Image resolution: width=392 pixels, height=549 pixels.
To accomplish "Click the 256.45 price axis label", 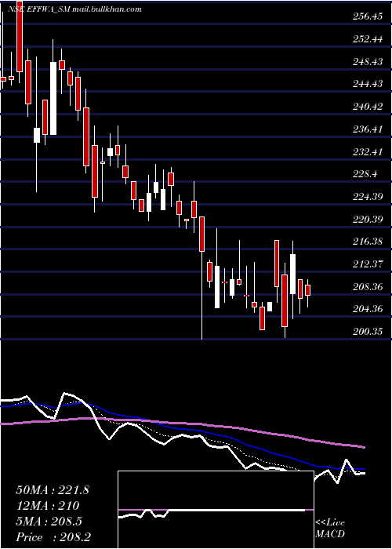I will point(368,16).
